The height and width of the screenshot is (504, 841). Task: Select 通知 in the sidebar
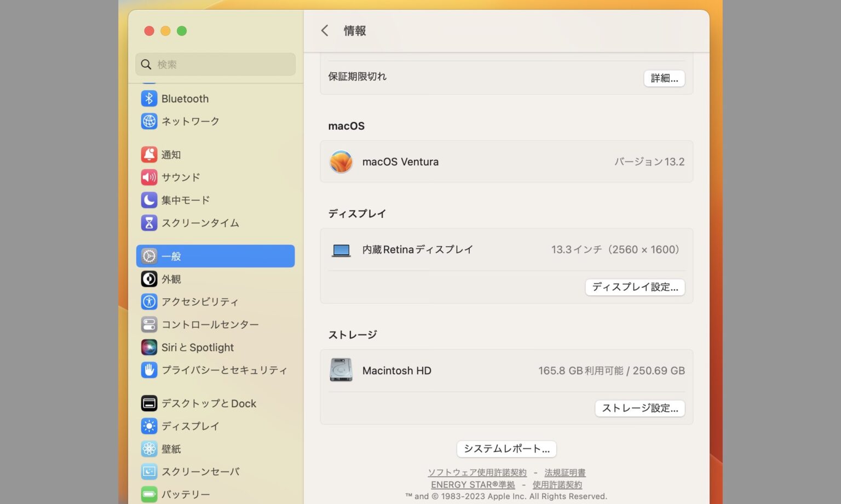click(x=171, y=154)
